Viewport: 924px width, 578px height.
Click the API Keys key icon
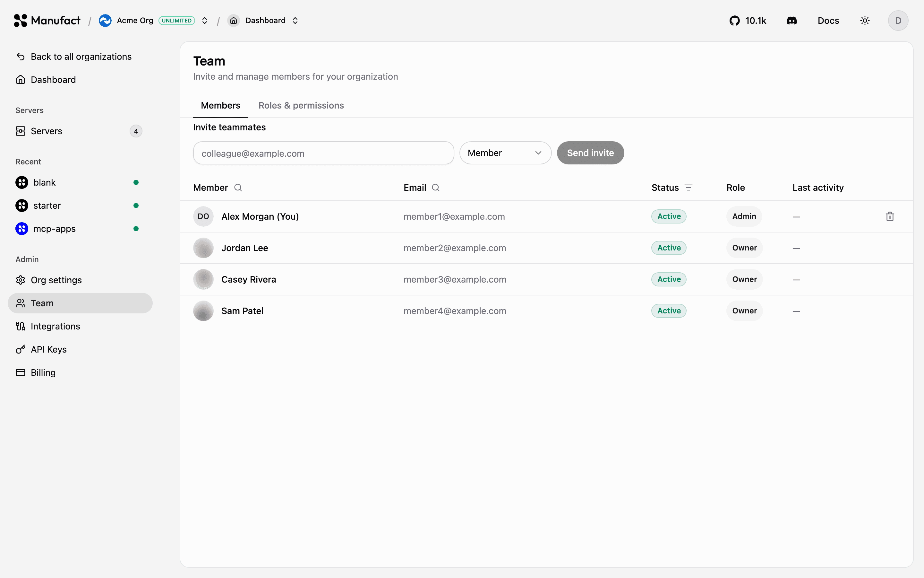pos(21,349)
